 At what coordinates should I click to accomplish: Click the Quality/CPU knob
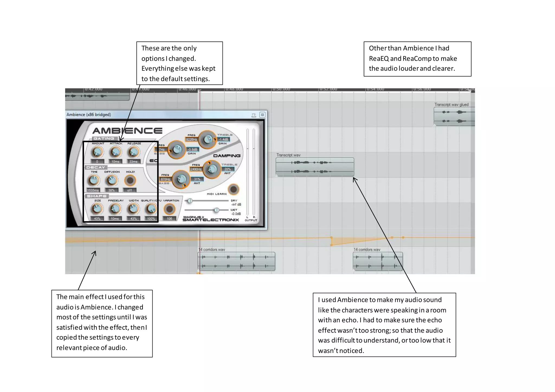[151, 209]
